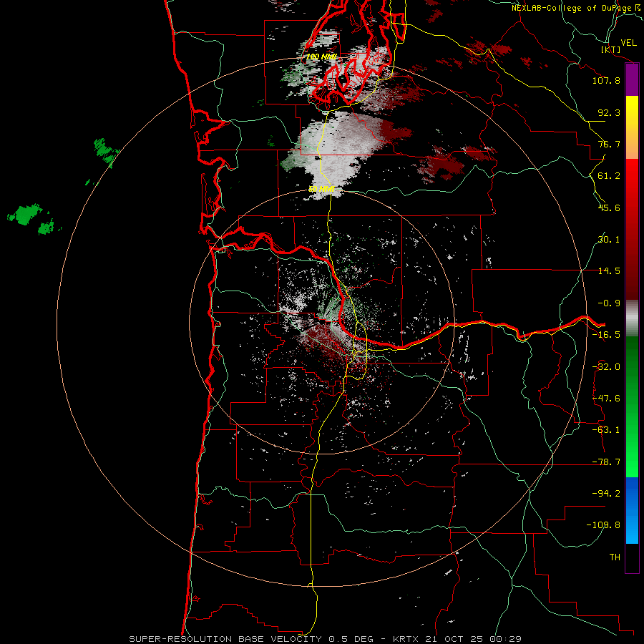
Task: Click the 107.8 velocity legend value
Action: coord(606,80)
